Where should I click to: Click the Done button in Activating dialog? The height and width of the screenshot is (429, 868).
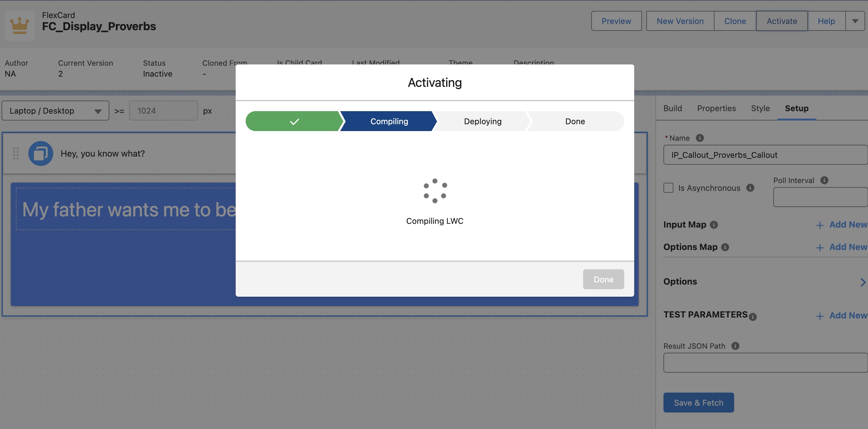pos(603,279)
